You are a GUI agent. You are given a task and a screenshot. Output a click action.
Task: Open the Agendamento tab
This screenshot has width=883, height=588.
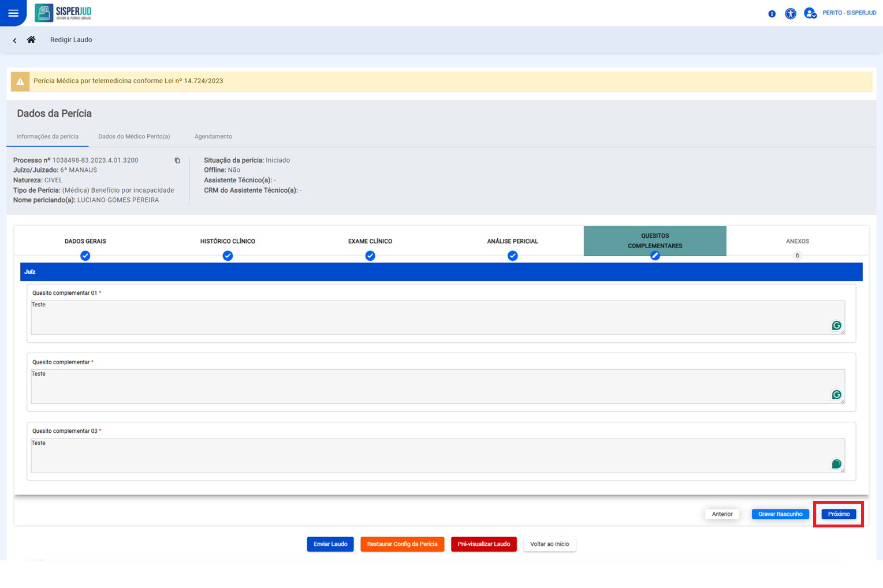(x=213, y=137)
